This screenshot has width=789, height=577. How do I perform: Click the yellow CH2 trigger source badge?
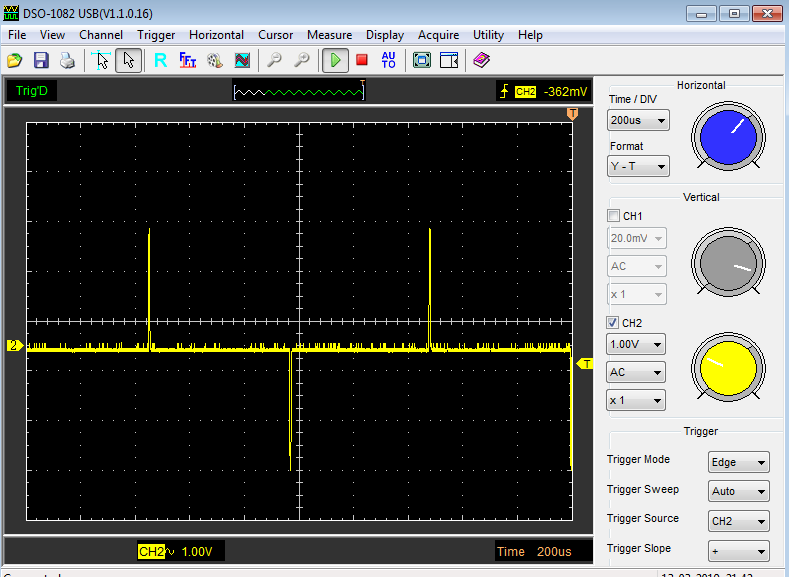(525, 92)
